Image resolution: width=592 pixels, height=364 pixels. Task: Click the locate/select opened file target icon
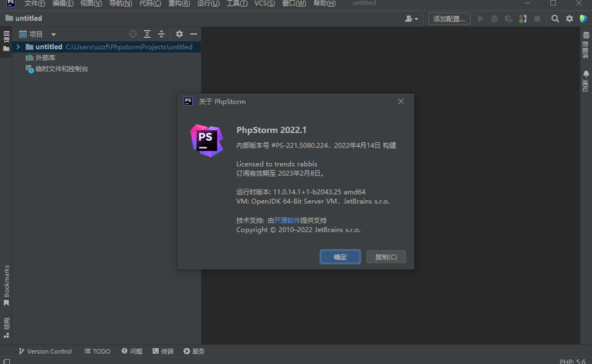(x=133, y=34)
